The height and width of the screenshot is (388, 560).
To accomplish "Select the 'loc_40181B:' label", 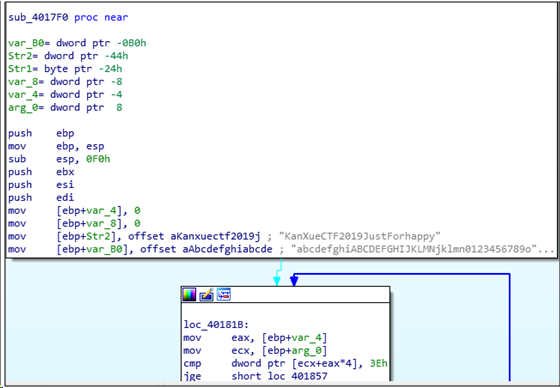I will click(216, 324).
